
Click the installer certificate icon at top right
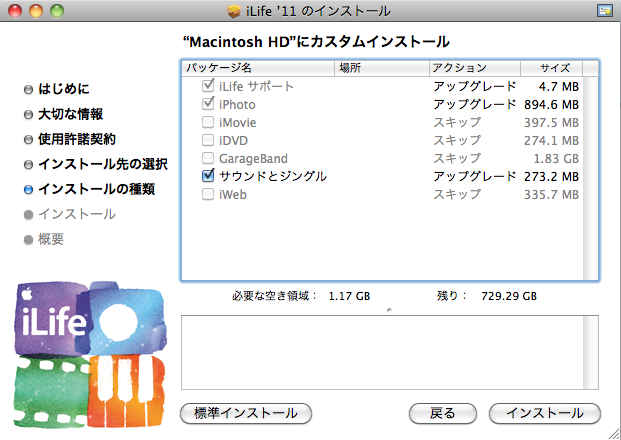pyautogui.click(x=605, y=11)
